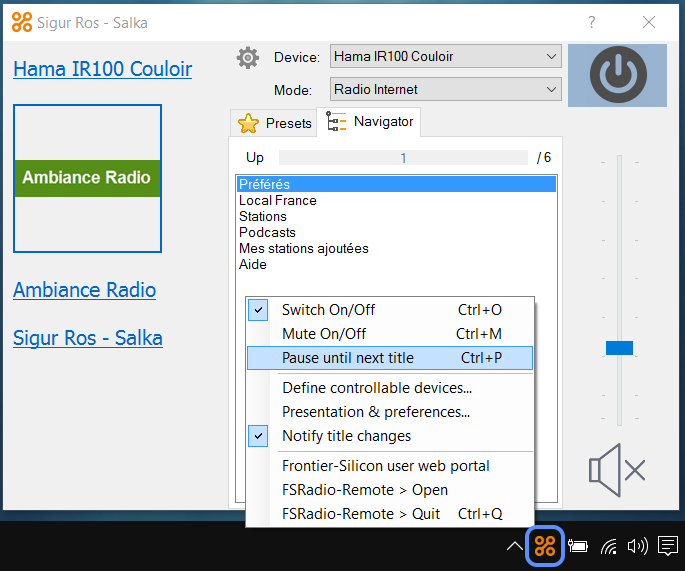Screen dimensions: 685x571
Task: Click the Hama IR100 Couloir link
Action: tap(103, 69)
